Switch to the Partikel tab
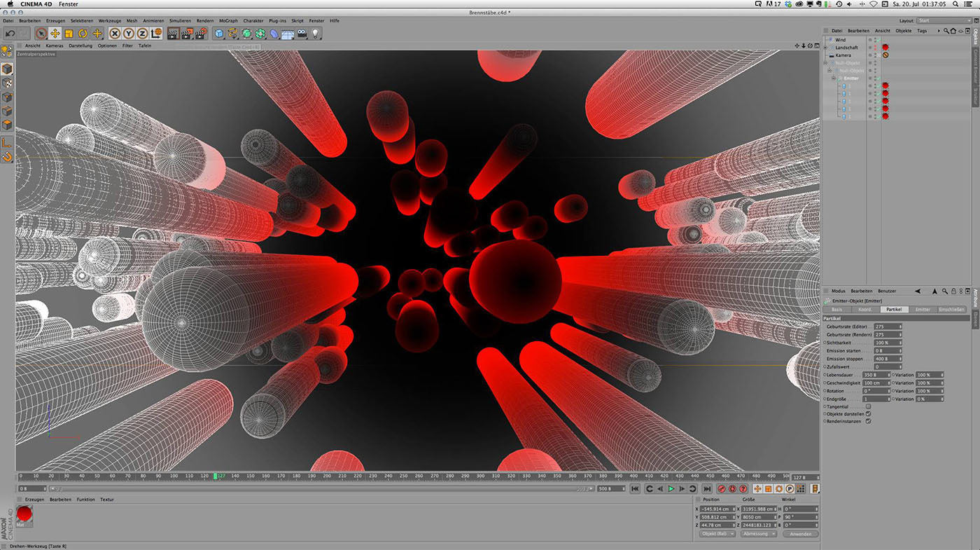Image resolution: width=980 pixels, height=550 pixels. tap(893, 309)
